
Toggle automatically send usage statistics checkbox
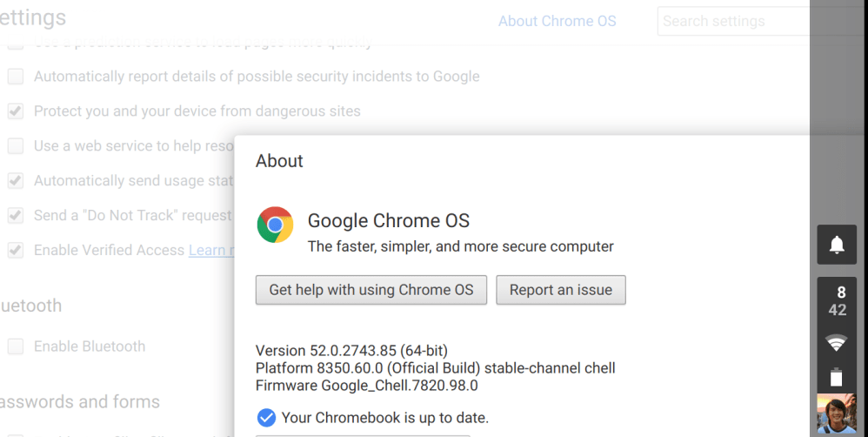click(x=16, y=181)
